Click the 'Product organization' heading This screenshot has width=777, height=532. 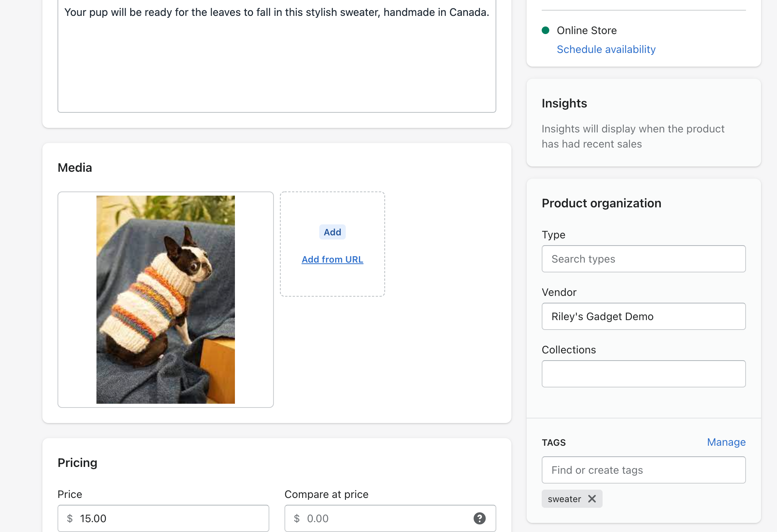[x=601, y=203]
